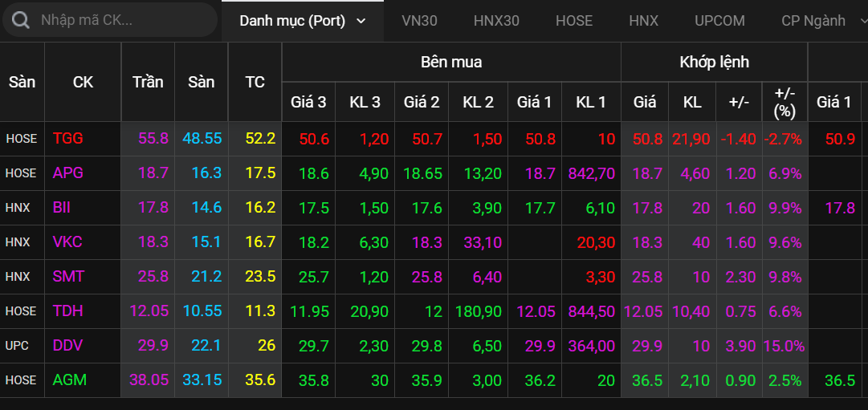
Task: Select the SMT ticker row
Action: point(68,277)
